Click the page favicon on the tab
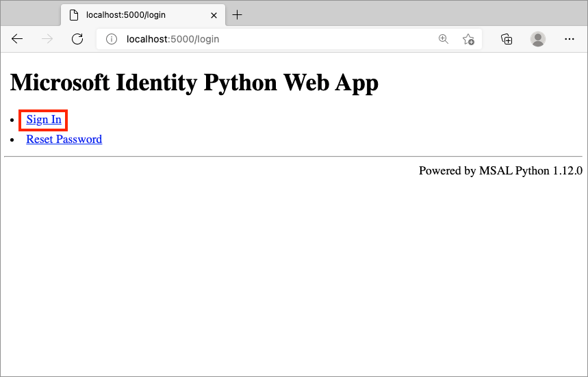 point(74,15)
